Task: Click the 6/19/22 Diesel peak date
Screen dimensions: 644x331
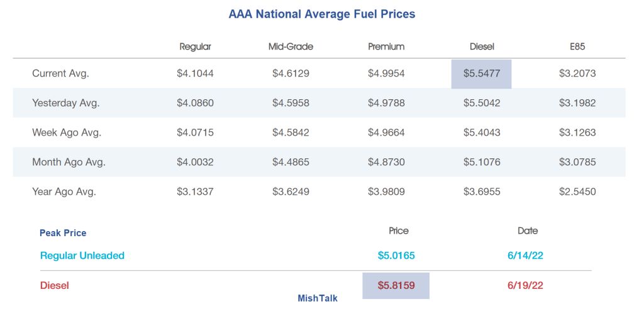Action: tap(525, 286)
